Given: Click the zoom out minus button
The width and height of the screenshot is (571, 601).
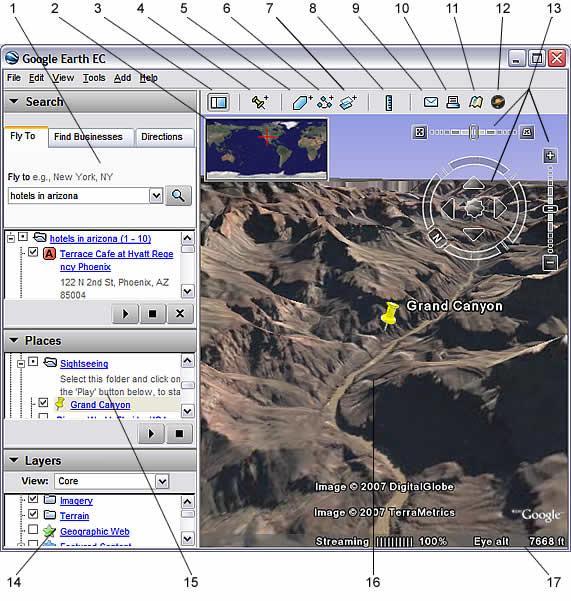Looking at the screenshot, I should 550,263.
